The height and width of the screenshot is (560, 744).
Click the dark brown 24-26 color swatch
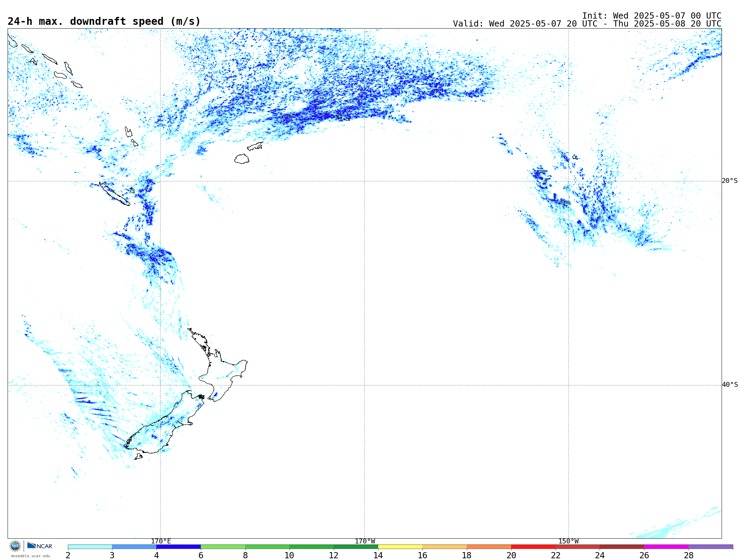[622, 547]
